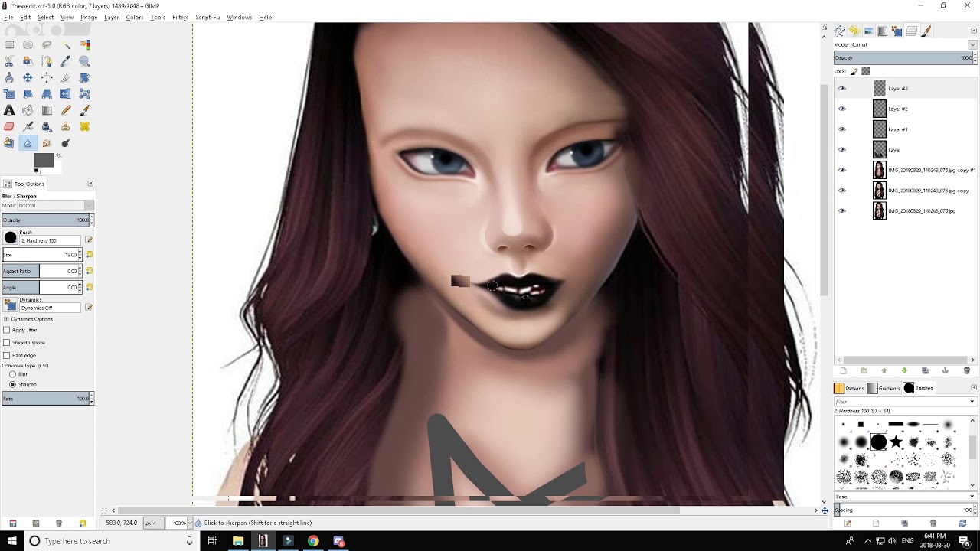Image resolution: width=980 pixels, height=551 pixels.
Task: Select the Color Picker eyedropper tool
Action: click(66, 61)
